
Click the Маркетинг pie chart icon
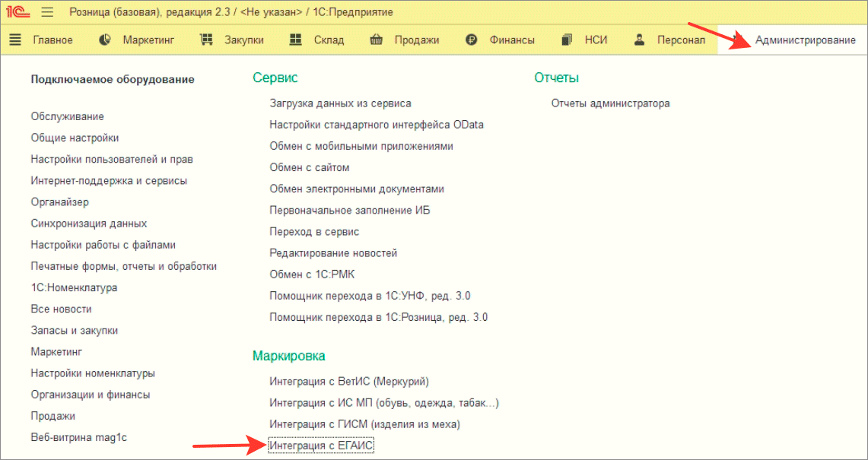105,40
